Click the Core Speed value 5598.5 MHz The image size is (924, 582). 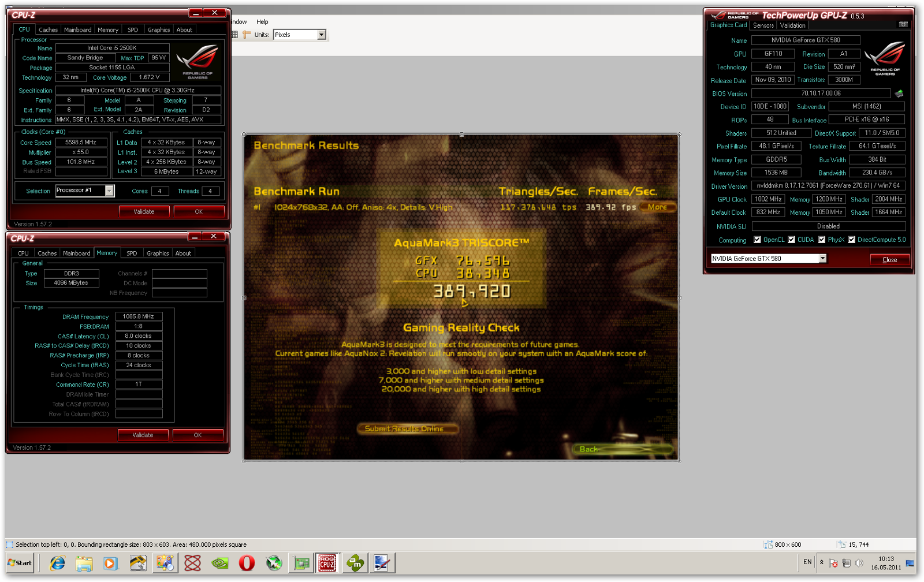pyautogui.click(x=81, y=142)
